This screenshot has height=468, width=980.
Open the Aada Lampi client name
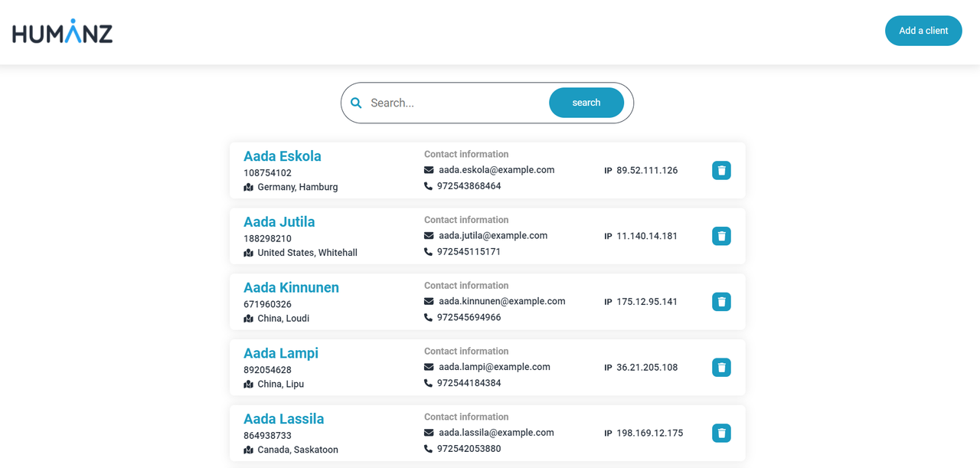[281, 354]
